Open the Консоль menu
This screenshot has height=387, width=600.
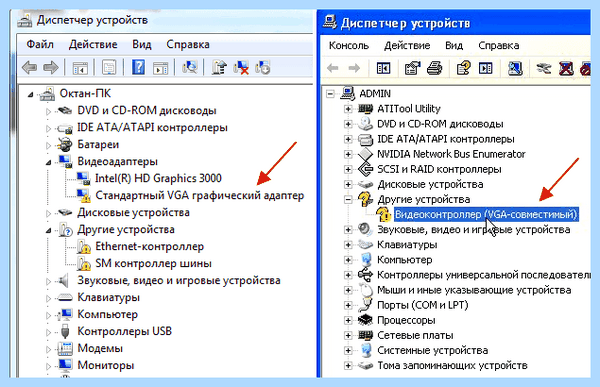[x=349, y=46]
